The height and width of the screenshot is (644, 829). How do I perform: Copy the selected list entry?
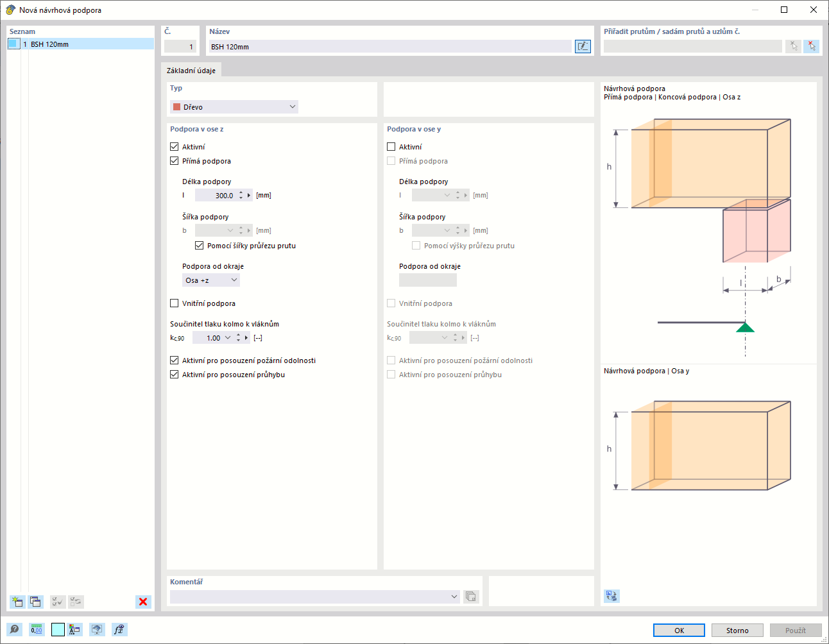click(x=35, y=602)
